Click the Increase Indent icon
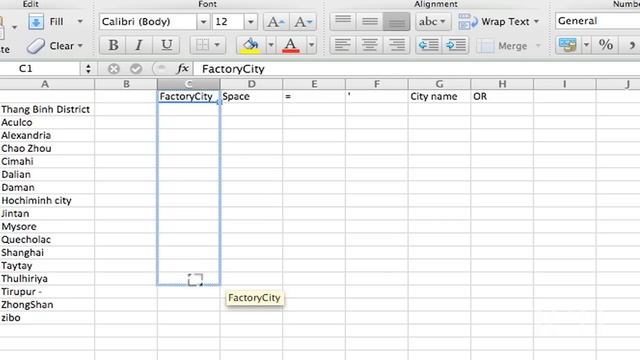640x360 pixels. tap(456, 45)
